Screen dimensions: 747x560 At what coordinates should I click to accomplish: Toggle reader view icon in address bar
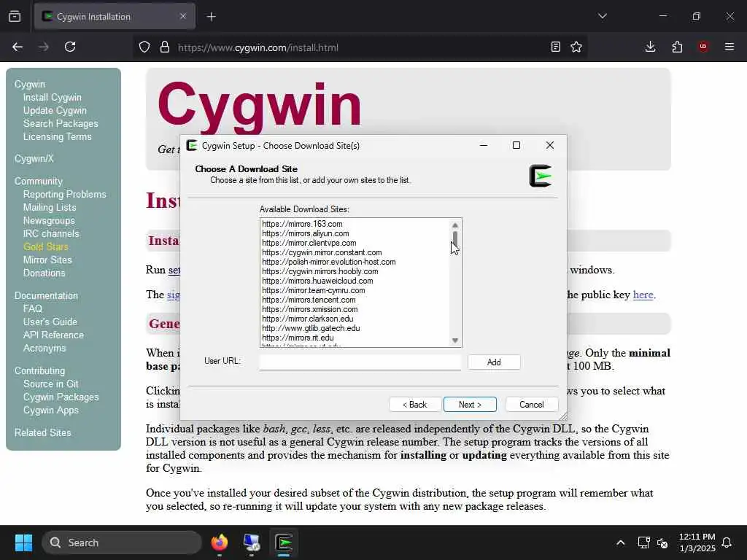[555, 47]
